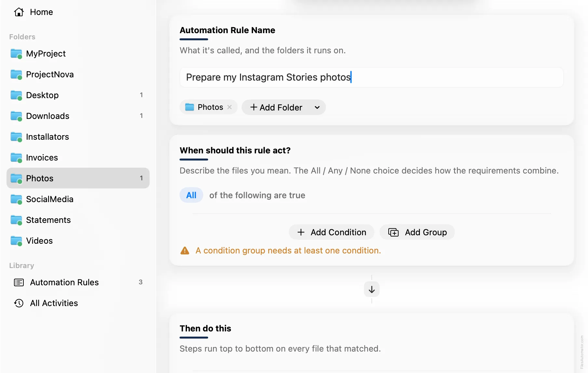
Task: Click the Add Group stacked-plus icon
Action: pos(394,232)
